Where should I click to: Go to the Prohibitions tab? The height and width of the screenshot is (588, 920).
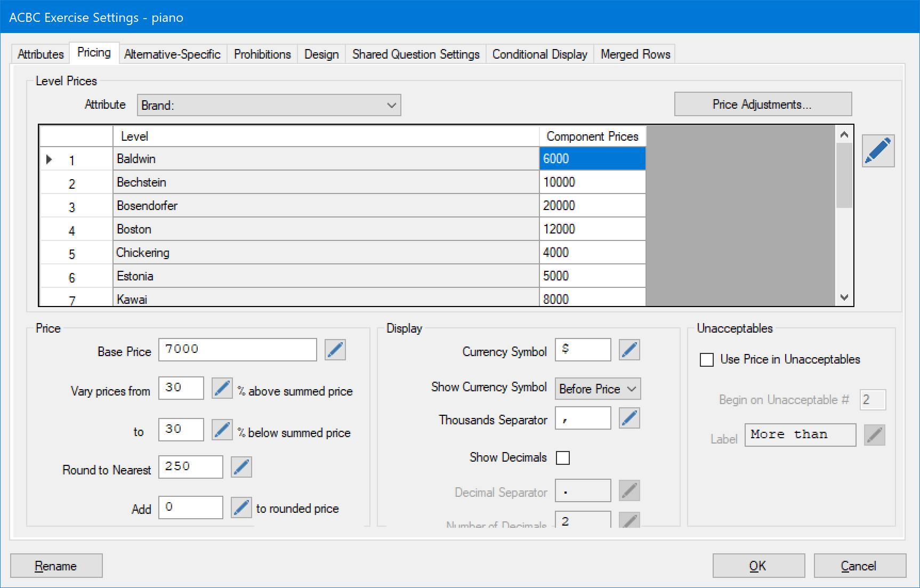(x=262, y=54)
